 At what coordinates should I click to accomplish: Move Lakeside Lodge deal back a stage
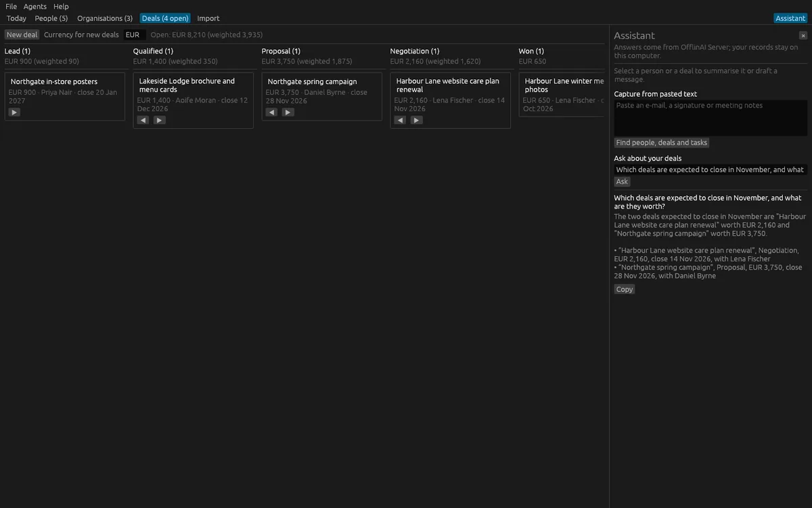[143, 121]
